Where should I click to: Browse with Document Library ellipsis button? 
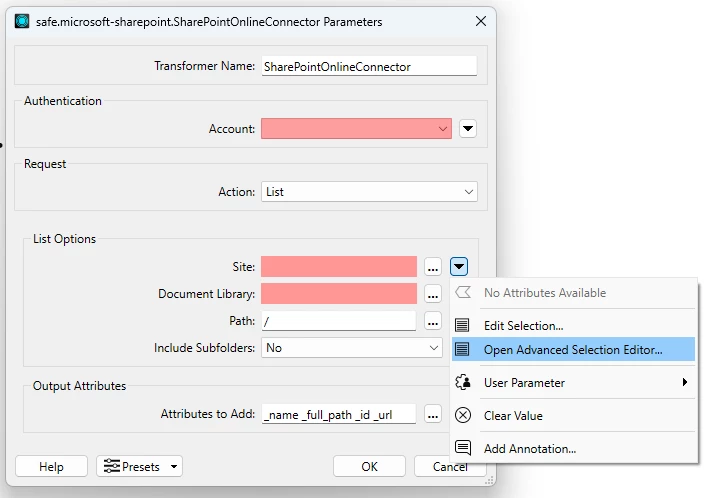433,294
